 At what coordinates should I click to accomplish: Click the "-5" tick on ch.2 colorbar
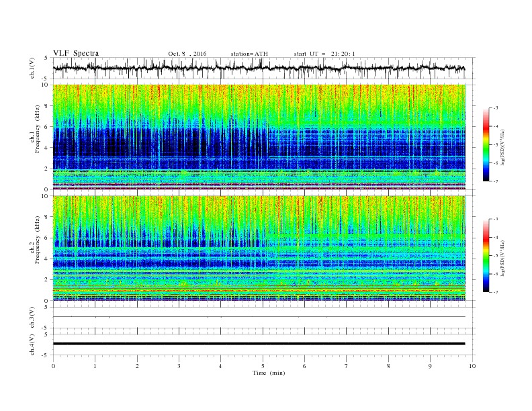(x=495, y=256)
